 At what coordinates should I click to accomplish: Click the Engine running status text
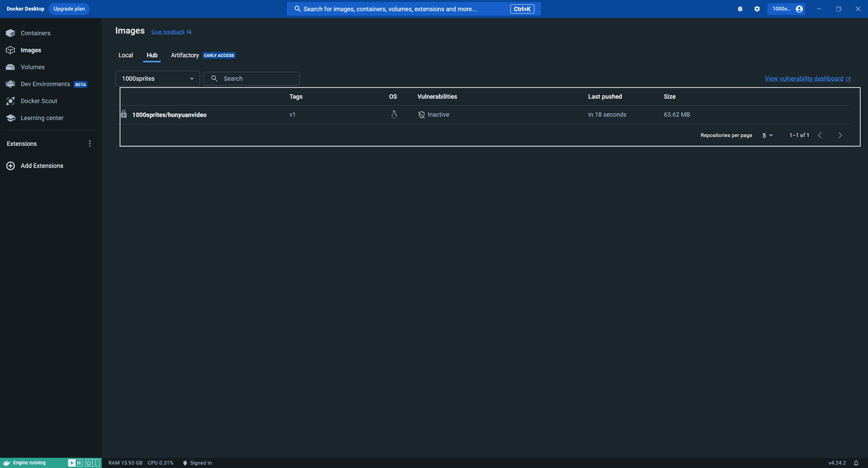(x=29, y=463)
